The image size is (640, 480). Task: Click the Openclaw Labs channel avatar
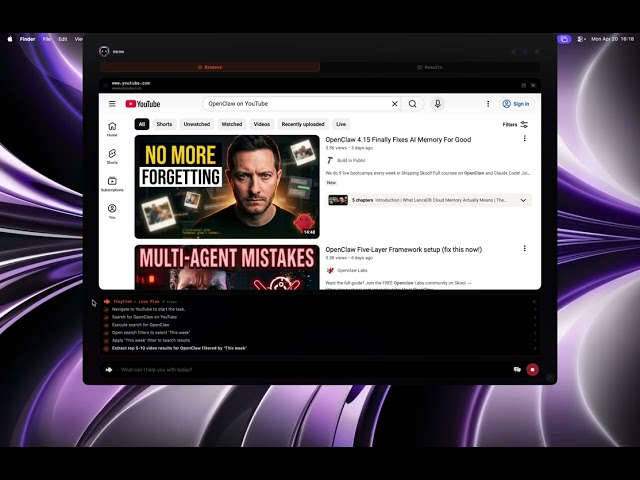(x=330, y=270)
